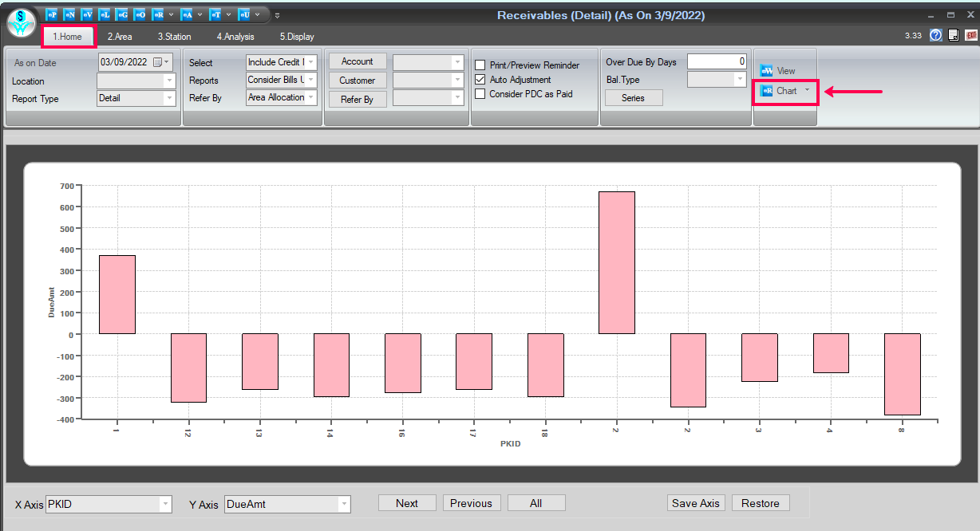Uncheck the Auto Adjustment checkbox
This screenshot has width=980, height=531.
click(480, 80)
